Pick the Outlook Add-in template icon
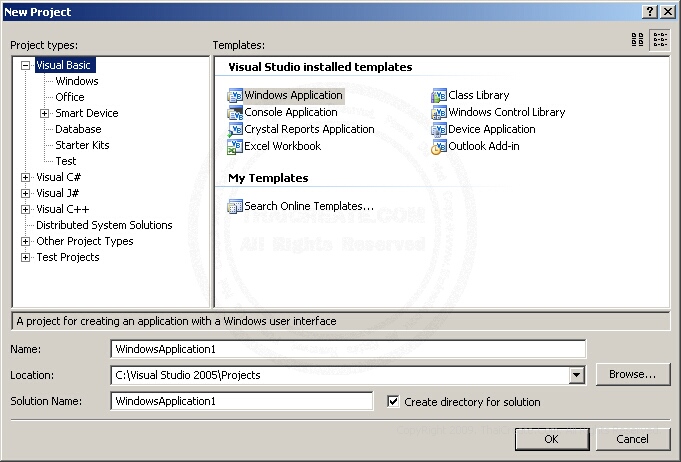 point(439,146)
